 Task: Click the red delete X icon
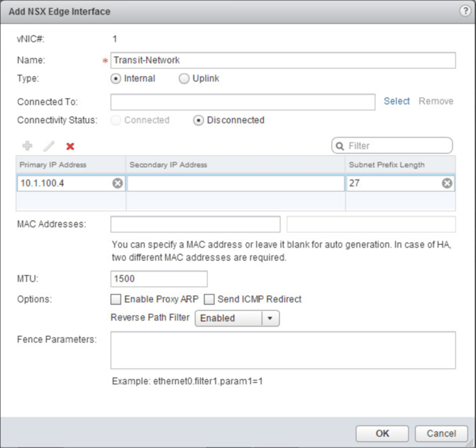[70, 146]
